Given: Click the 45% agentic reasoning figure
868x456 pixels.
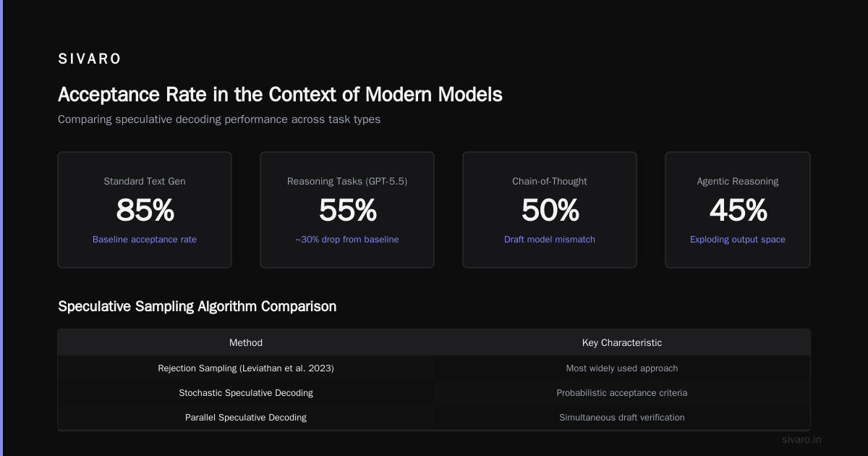Looking at the screenshot, I should 738,210.
